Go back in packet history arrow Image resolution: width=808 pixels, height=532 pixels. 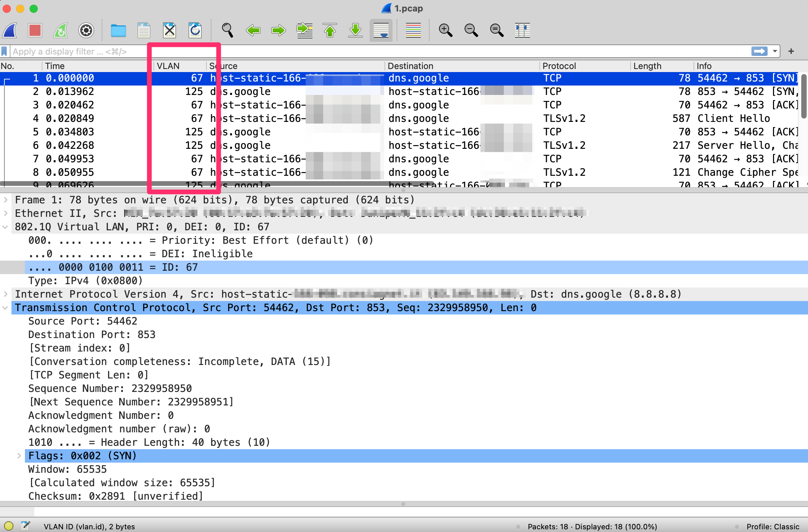point(253,31)
